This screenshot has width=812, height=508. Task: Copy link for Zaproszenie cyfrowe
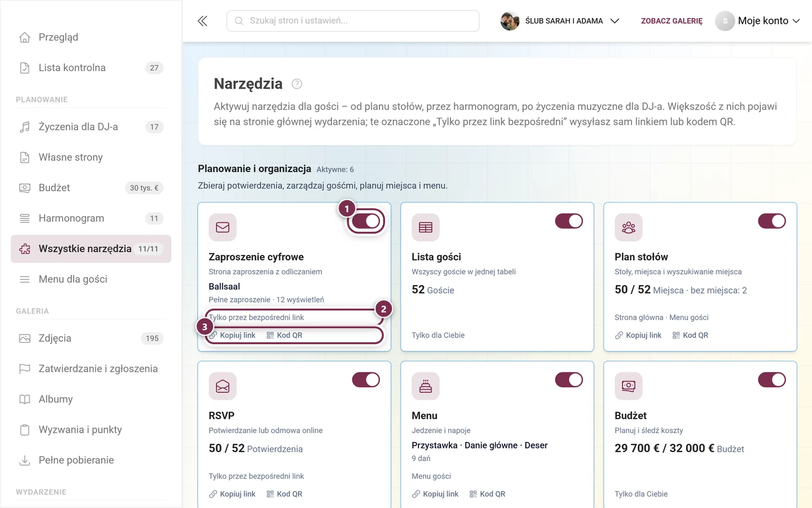pyautogui.click(x=232, y=335)
